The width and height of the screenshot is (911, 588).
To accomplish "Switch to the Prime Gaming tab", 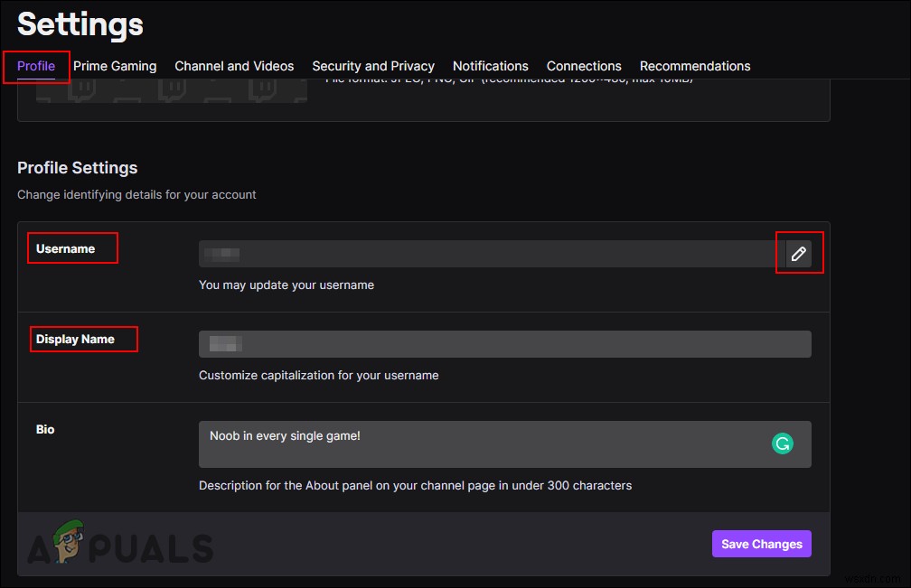I will pos(115,66).
